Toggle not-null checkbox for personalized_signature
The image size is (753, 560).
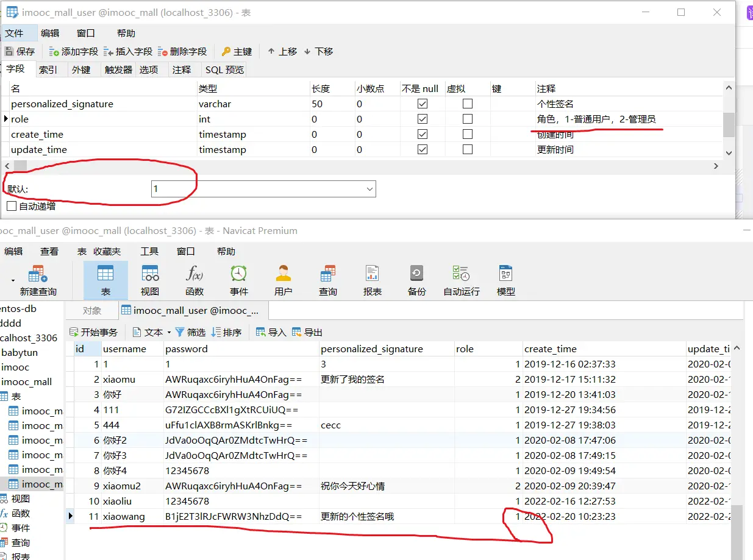[422, 104]
